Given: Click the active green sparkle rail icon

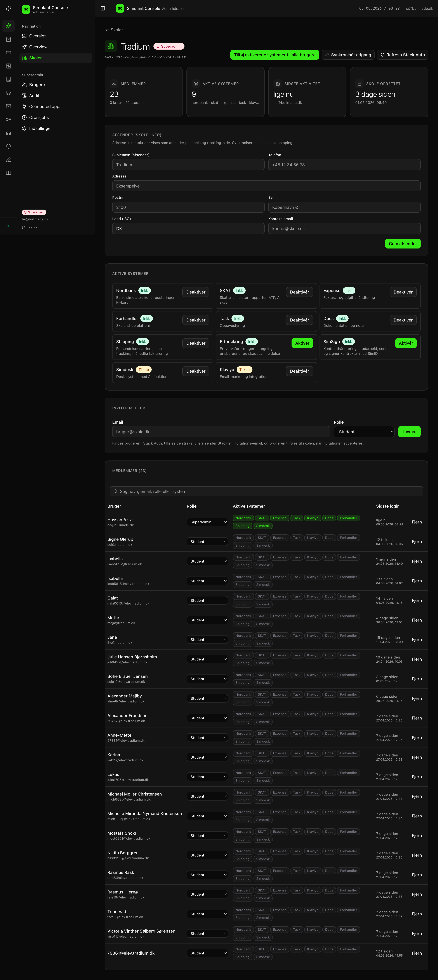Looking at the screenshot, I should pos(8,26).
